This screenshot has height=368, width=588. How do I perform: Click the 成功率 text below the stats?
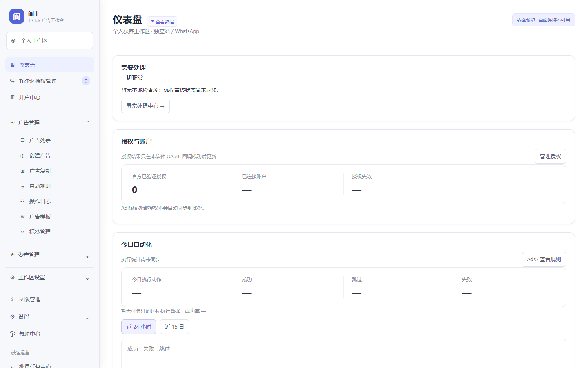196,311
